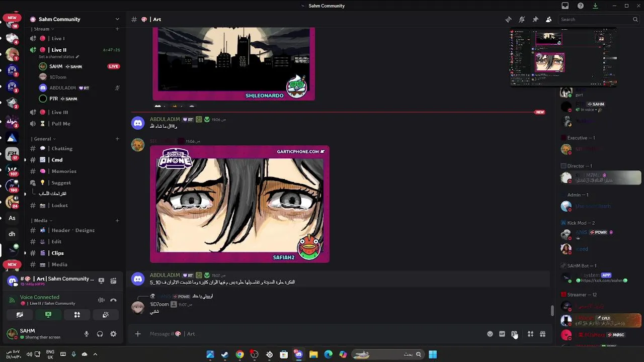Image resolution: width=644 pixels, height=362 pixels.
Task: Add a channel to Media category
Action: point(117,220)
